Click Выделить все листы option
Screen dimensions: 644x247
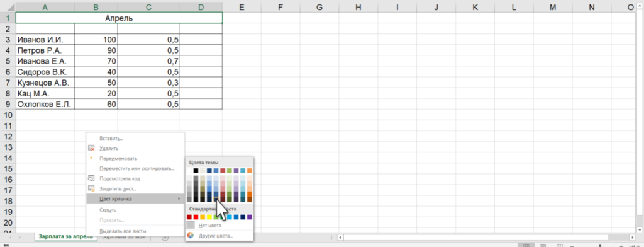[123, 231]
